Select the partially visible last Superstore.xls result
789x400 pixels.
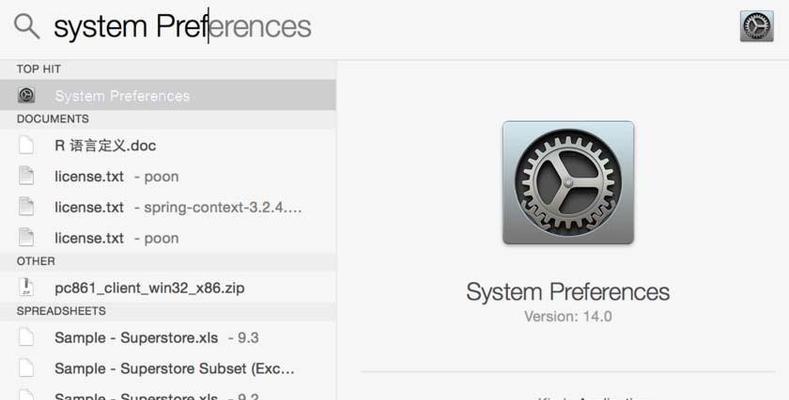coord(168,393)
